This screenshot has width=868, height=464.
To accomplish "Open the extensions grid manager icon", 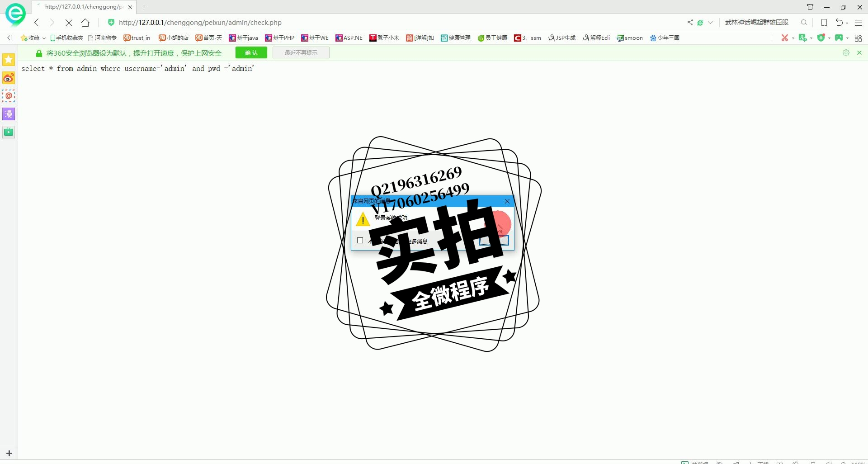I will pos(858,38).
